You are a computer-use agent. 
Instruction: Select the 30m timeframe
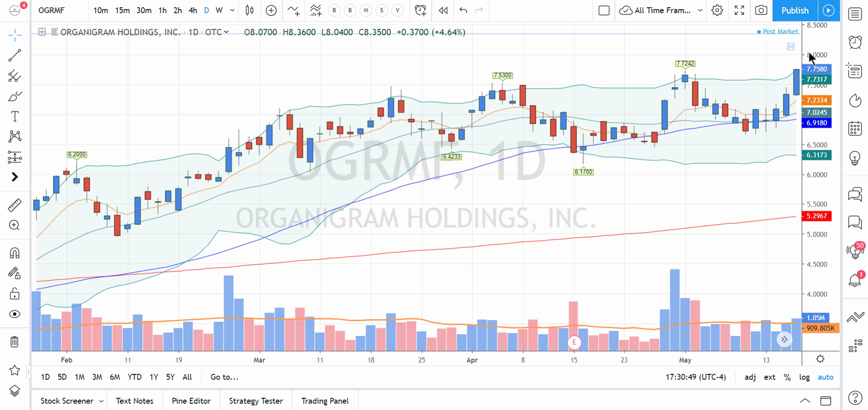pyautogui.click(x=143, y=10)
